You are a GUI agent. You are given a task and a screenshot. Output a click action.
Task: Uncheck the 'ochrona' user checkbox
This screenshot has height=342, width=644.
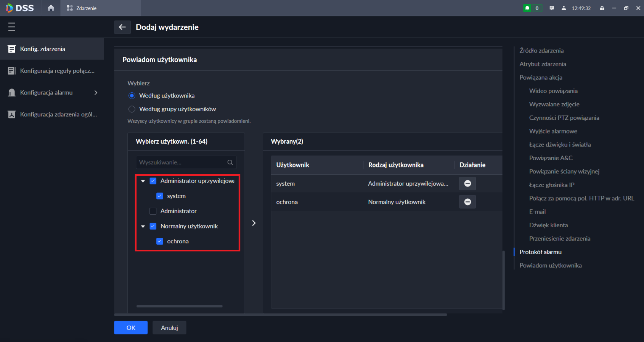[160, 241]
